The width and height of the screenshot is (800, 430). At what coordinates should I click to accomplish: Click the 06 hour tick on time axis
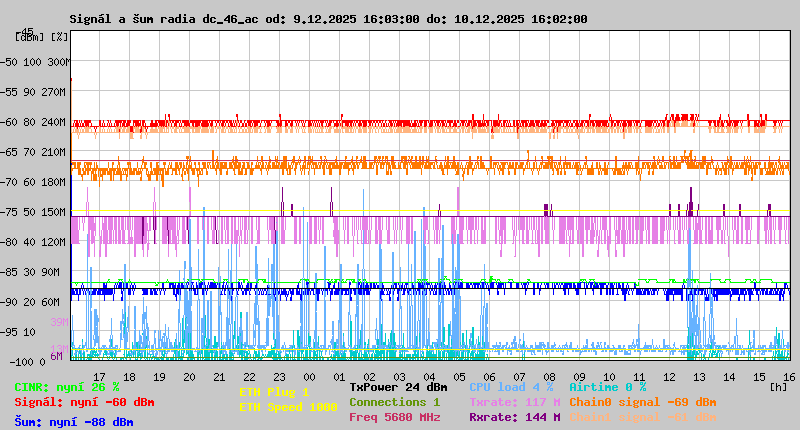pyautogui.click(x=490, y=376)
